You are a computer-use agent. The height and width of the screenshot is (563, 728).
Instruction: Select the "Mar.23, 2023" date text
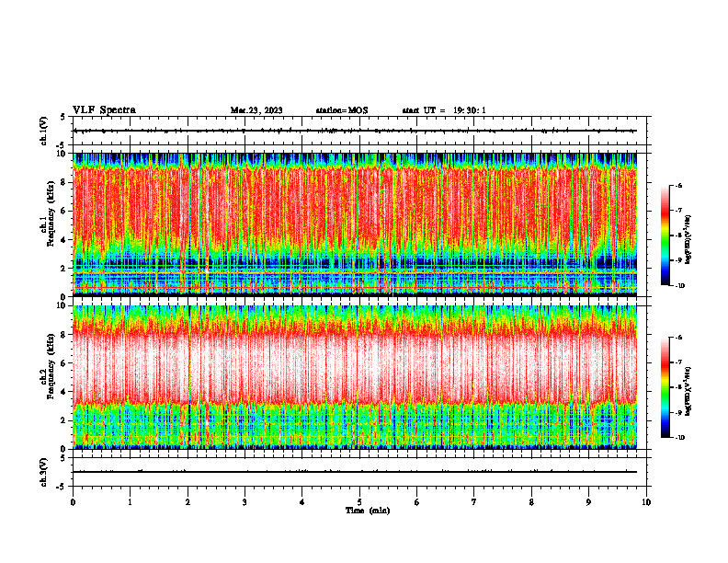256,110
